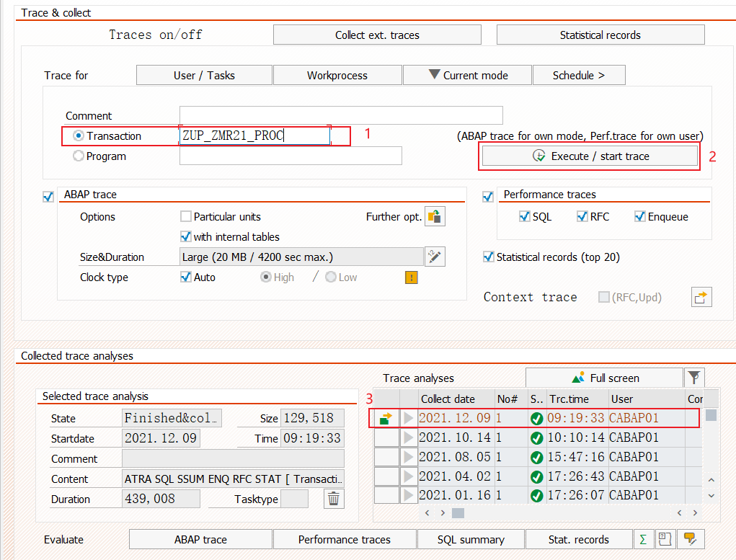Evaluate the ABAP trace
This screenshot has height=560, width=736.
pos(200,539)
